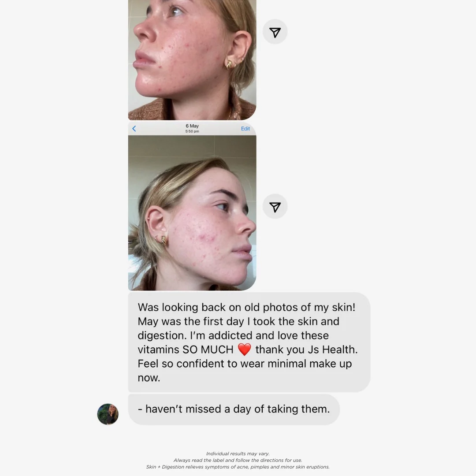Click the 'Always read the label' line

pos(238,460)
